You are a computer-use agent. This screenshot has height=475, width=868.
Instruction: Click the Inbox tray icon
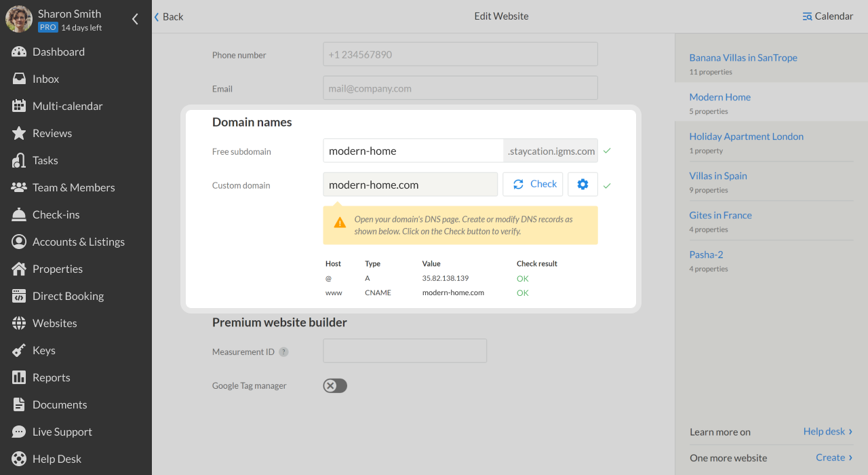19,79
